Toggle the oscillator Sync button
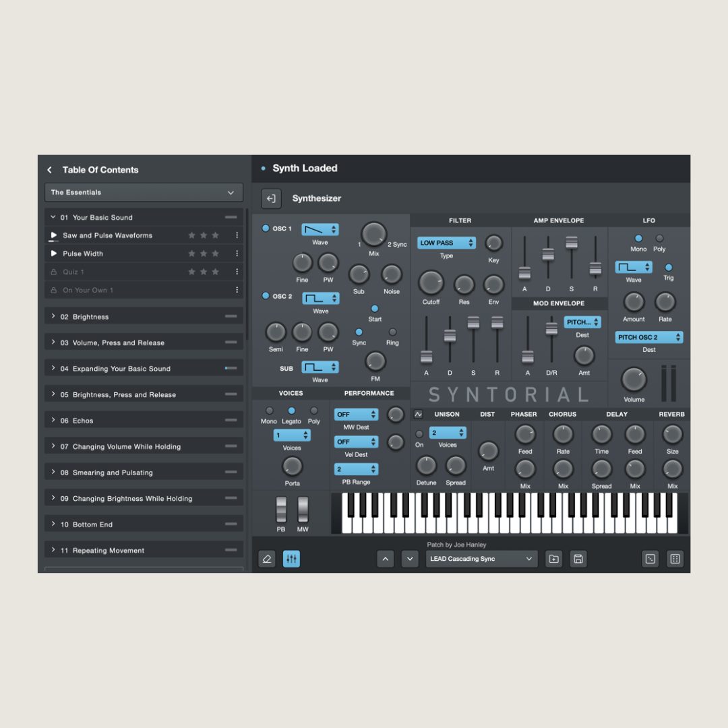This screenshot has height=728, width=728. (359, 332)
